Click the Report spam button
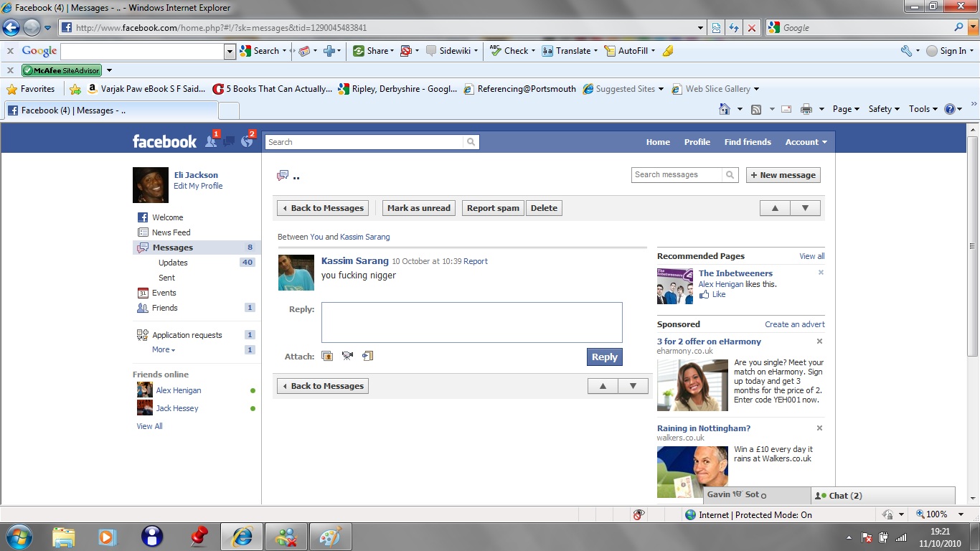Image resolution: width=980 pixels, height=551 pixels. (493, 208)
